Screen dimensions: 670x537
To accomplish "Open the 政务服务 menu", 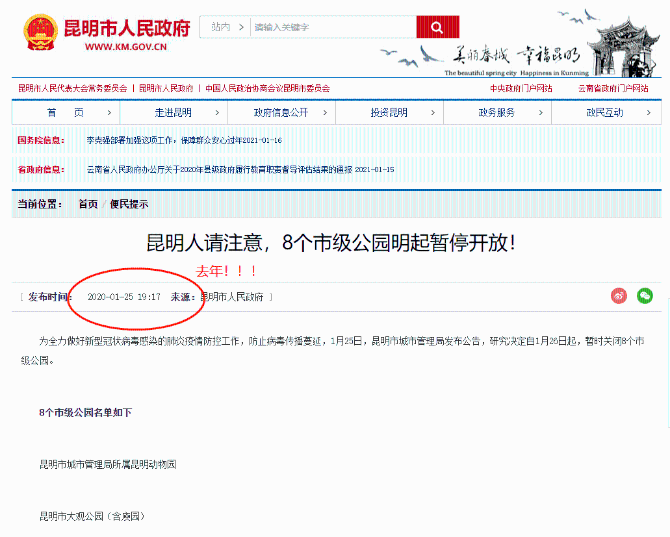I will [496, 112].
